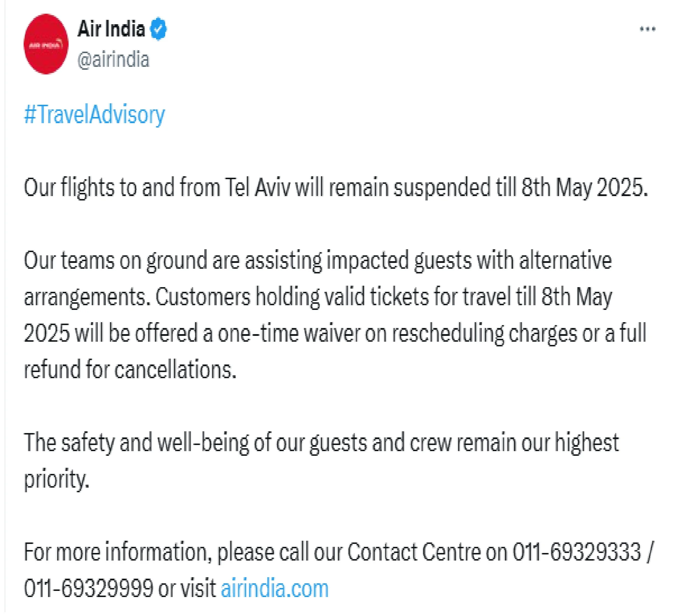This screenshot has width=674, height=616.
Task: Click the Air India display name
Action: coord(111,29)
